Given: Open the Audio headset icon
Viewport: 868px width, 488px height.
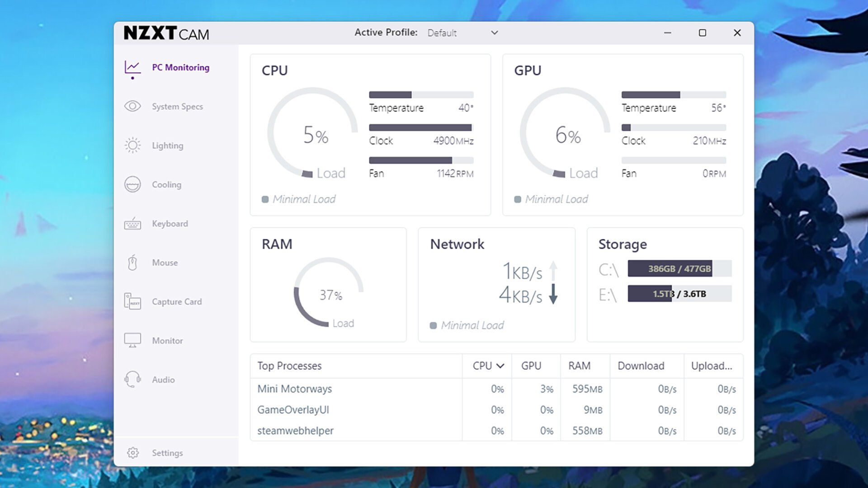Looking at the screenshot, I should pyautogui.click(x=132, y=380).
